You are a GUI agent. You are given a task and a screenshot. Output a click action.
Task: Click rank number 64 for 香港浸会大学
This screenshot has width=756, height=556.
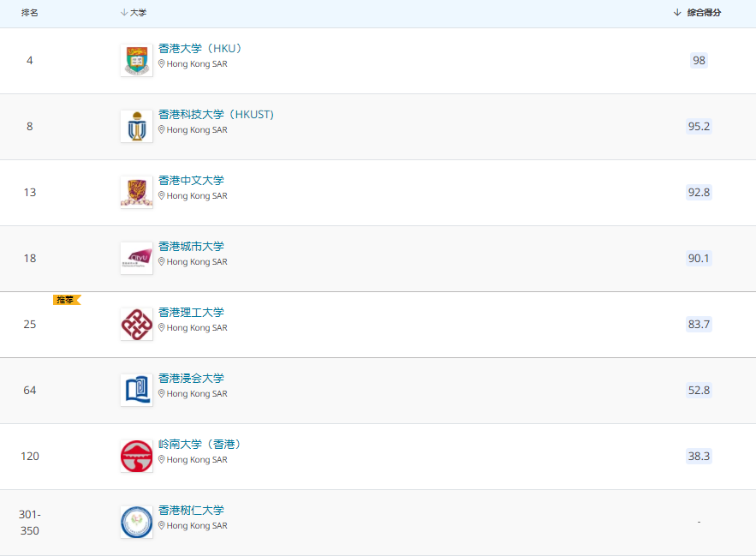coord(30,390)
